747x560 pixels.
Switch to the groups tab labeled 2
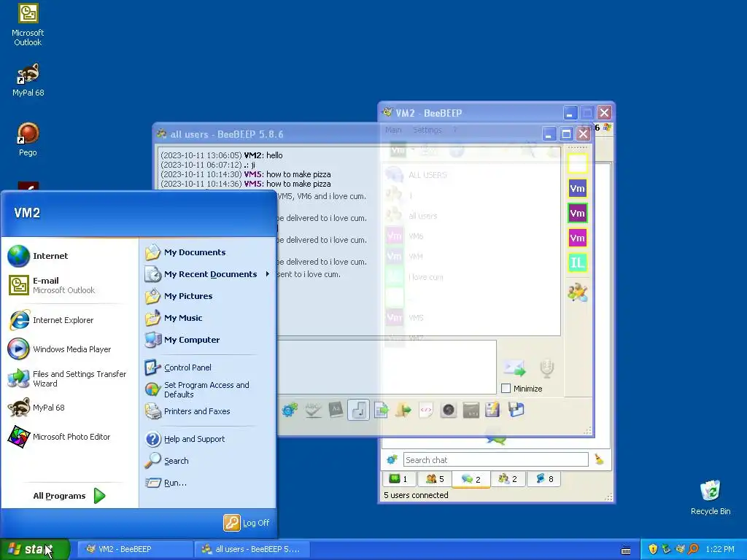tap(508, 478)
